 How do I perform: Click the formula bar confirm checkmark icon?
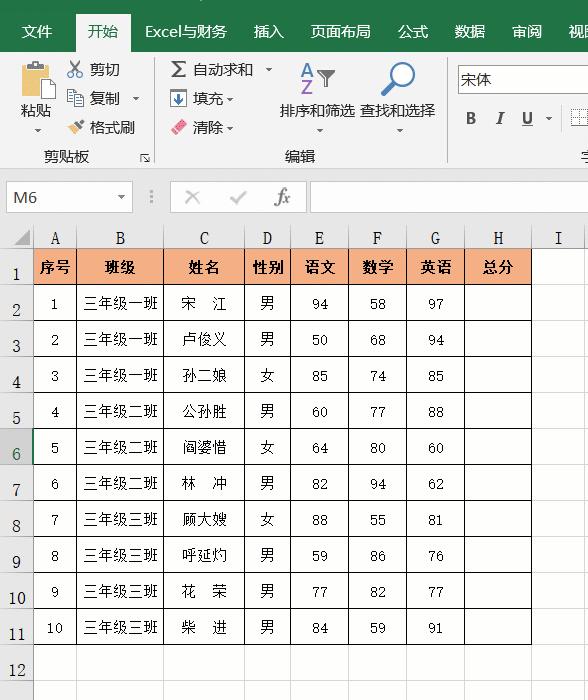(x=238, y=197)
